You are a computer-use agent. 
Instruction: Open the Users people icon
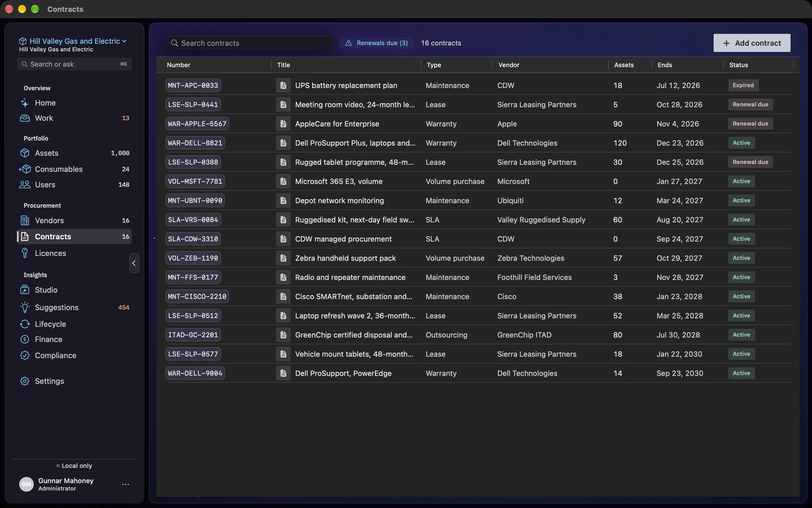[x=25, y=185]
